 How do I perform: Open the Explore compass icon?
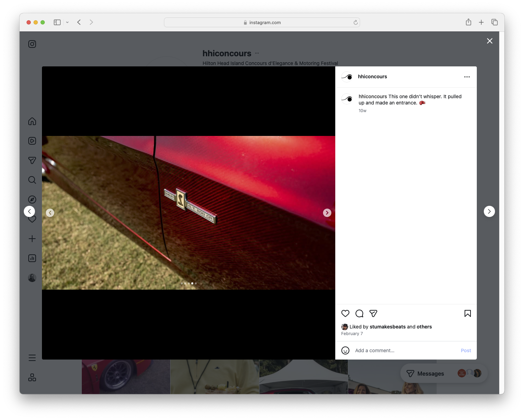click(32, 200)
